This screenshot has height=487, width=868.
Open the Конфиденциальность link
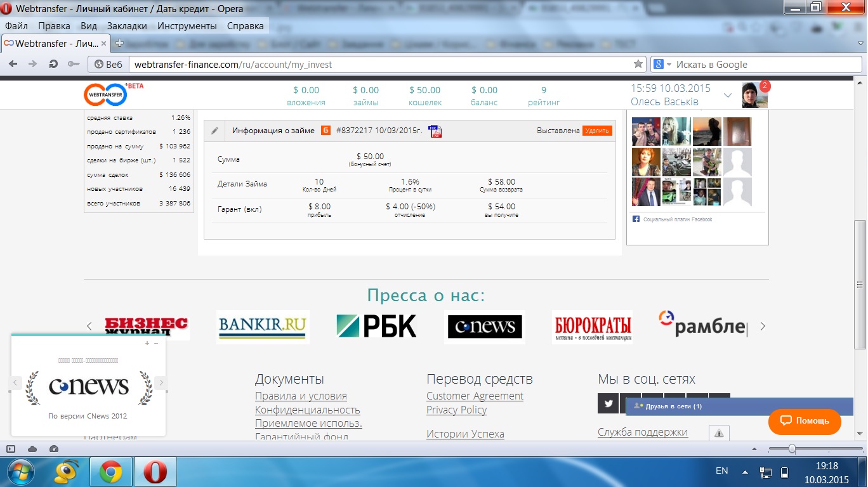(x=308, y=410)
